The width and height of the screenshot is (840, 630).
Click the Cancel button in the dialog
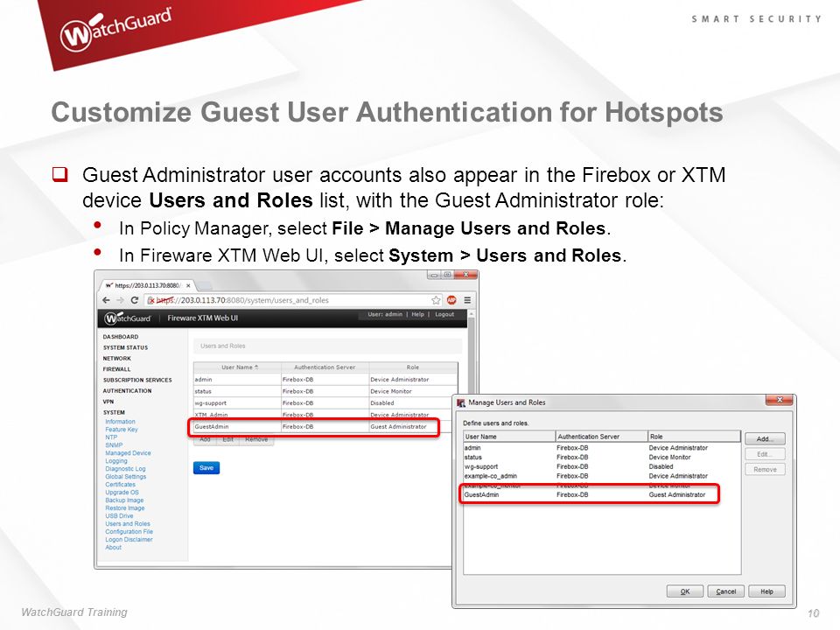(726, 591)
